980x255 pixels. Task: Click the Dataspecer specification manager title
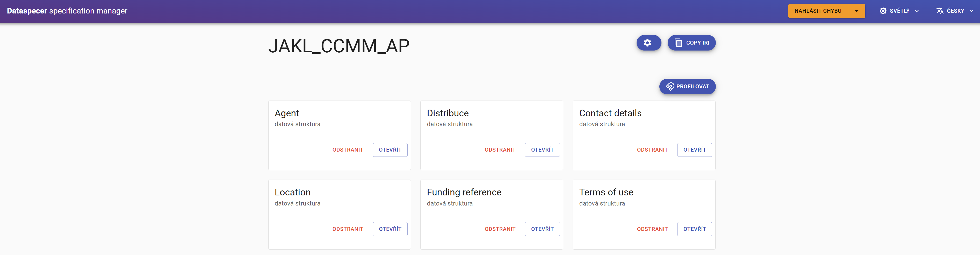click(x=67, y=11)
